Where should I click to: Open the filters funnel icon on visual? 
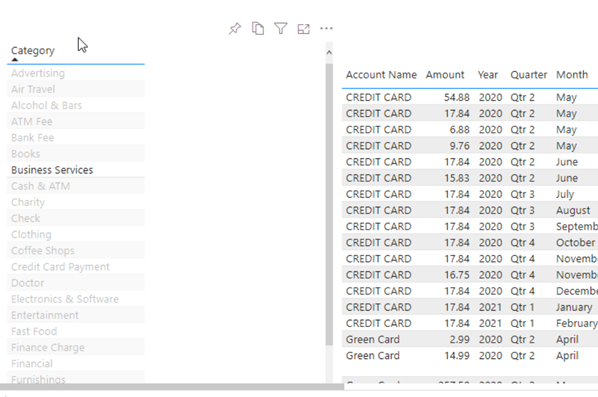281,29
